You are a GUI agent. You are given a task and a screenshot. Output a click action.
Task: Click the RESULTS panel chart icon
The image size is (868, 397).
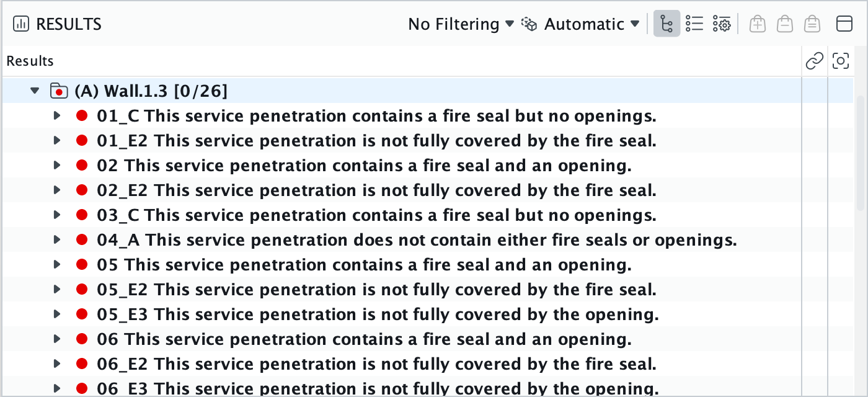tap(21, 24)
